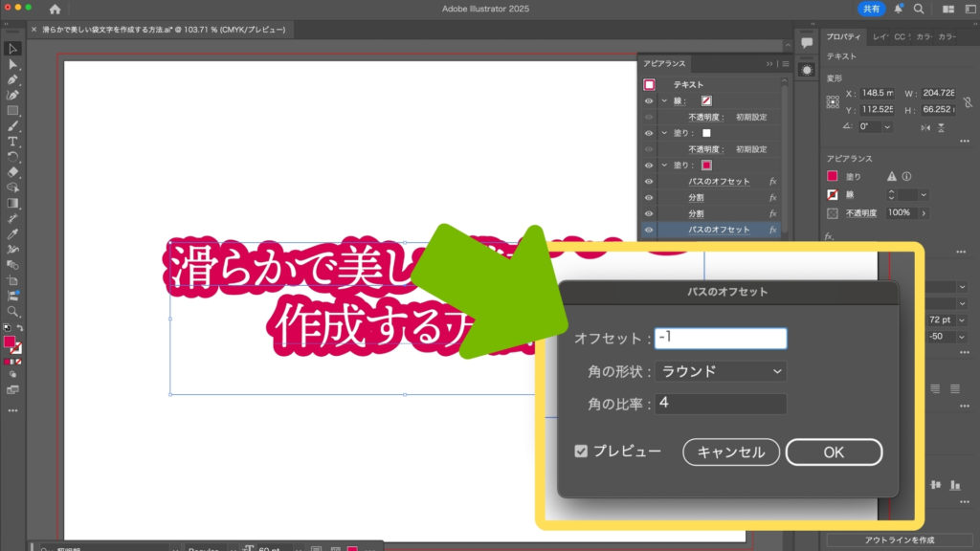Hide the 線 attribute with eye icon
This screenshot has width=980, height=551.
tap(649, 100)
